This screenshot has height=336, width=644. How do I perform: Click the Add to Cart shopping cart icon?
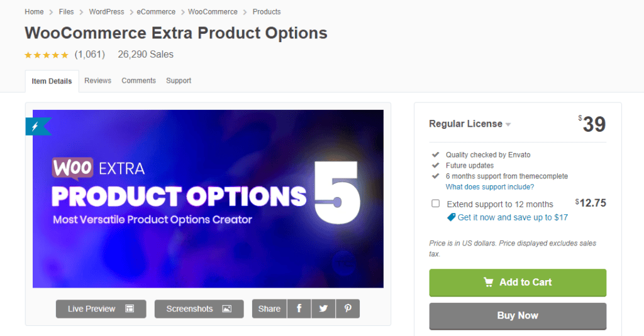tap(489, 283)
